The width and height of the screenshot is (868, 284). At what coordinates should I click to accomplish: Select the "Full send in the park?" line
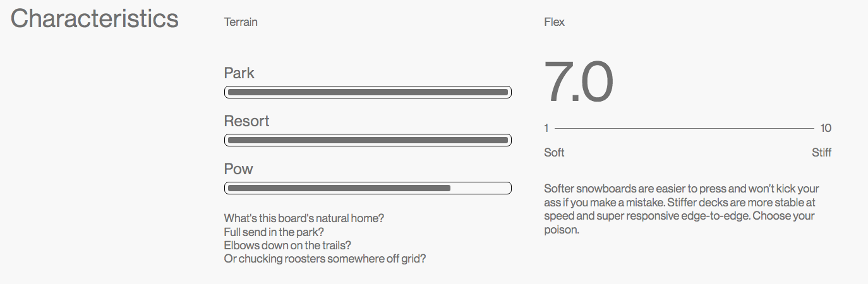pos(274,232)
